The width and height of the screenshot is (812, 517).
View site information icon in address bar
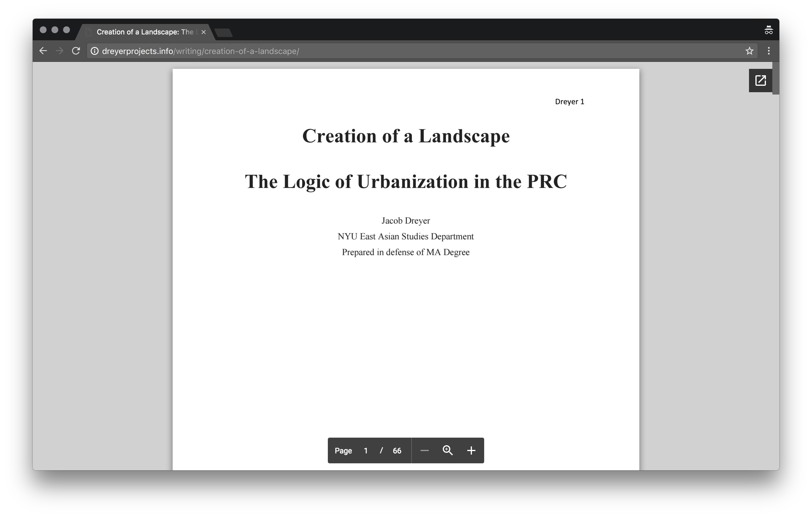[95, 51]
